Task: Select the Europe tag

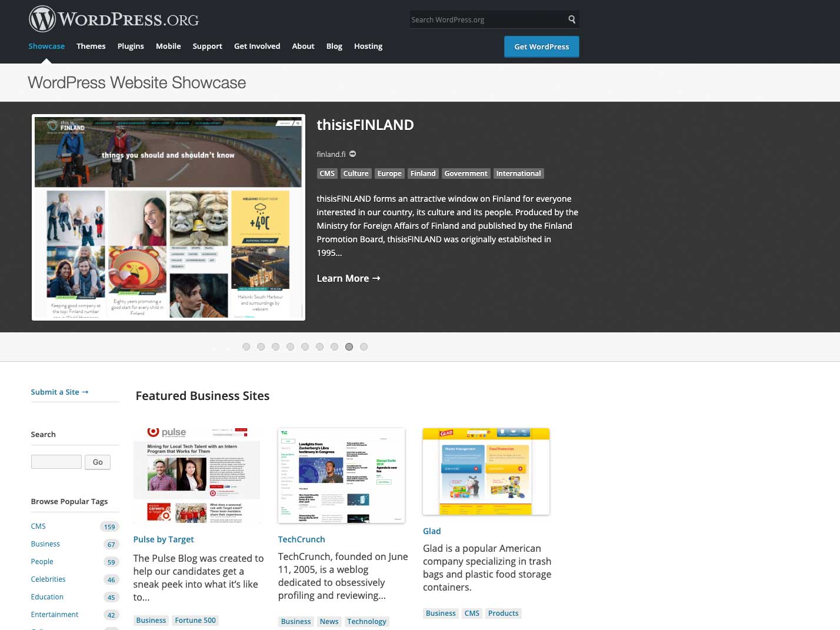Action: (x=389, y=174)
